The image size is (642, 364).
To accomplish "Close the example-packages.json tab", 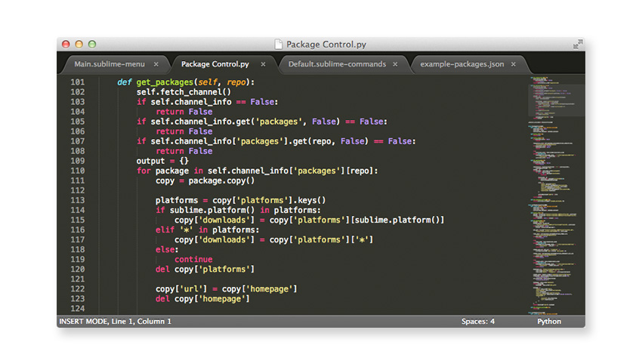I will (514, 64).
